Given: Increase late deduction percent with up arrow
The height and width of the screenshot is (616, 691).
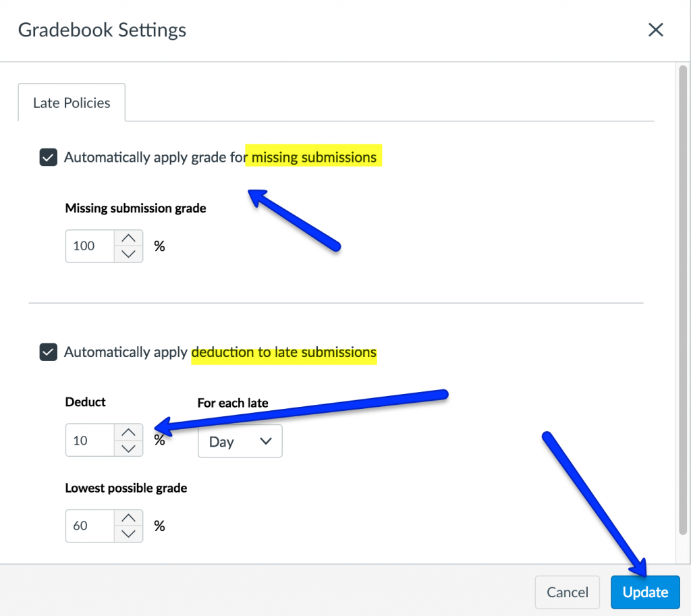Looking at the screenshot, I should 128,432.
